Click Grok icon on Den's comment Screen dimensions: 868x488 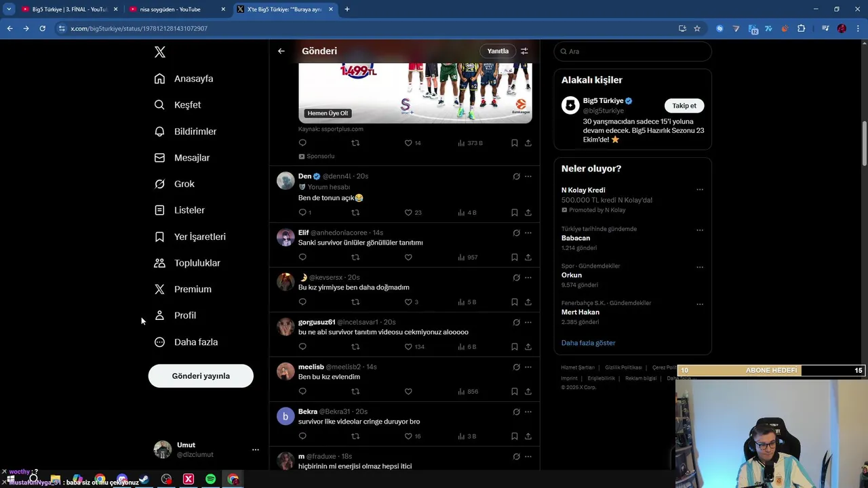click(x=516, y=176)
